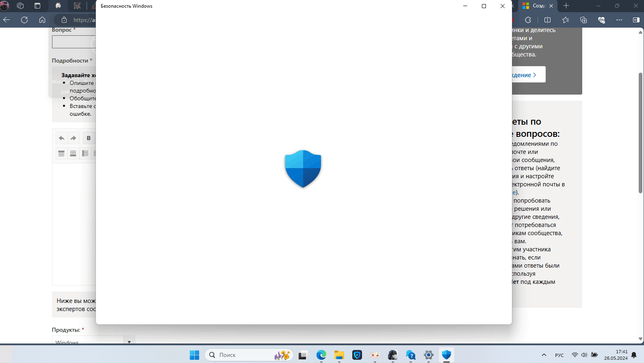Open Edge tab actions menu icon
This screenshot has width=644, height=363.
click(37, 6)
